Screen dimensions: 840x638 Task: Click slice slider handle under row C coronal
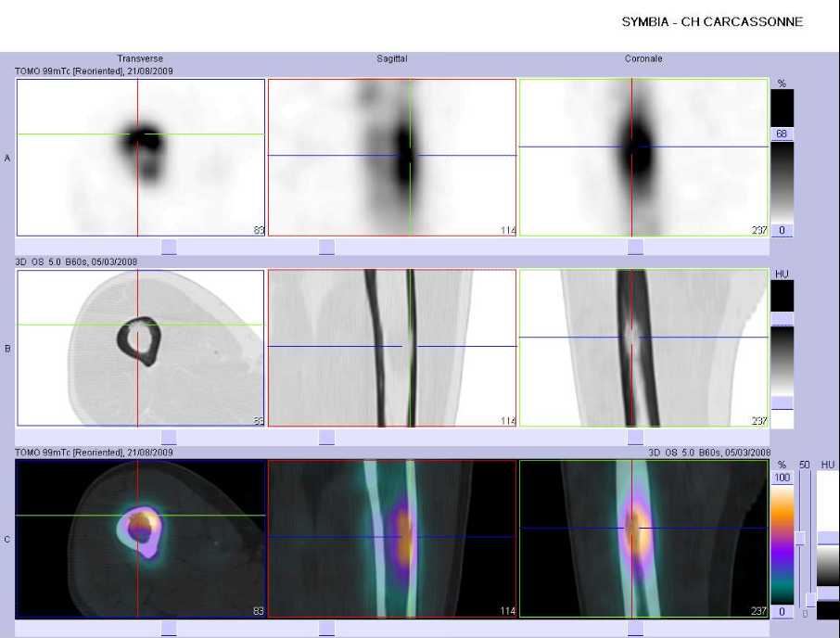[635, 629]
